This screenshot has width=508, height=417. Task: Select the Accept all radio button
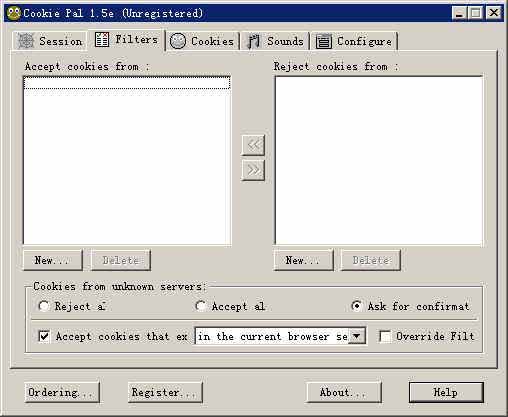tap(201, 306)
